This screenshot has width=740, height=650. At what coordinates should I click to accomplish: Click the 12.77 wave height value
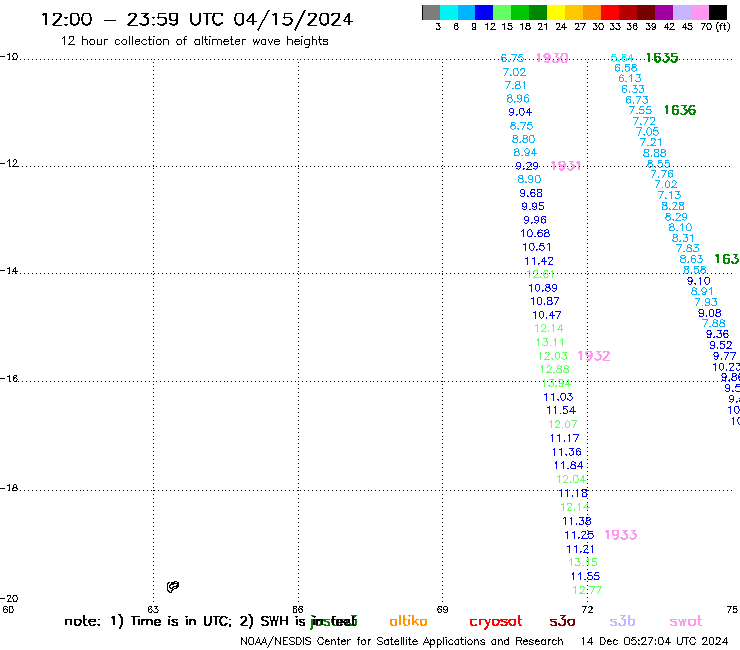(587, 590)
